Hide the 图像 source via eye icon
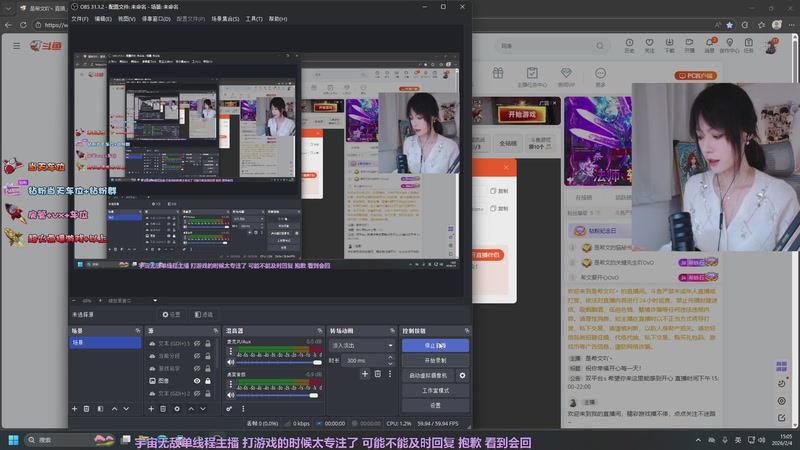This screenshot has height=450, width=800. (197, 381)
